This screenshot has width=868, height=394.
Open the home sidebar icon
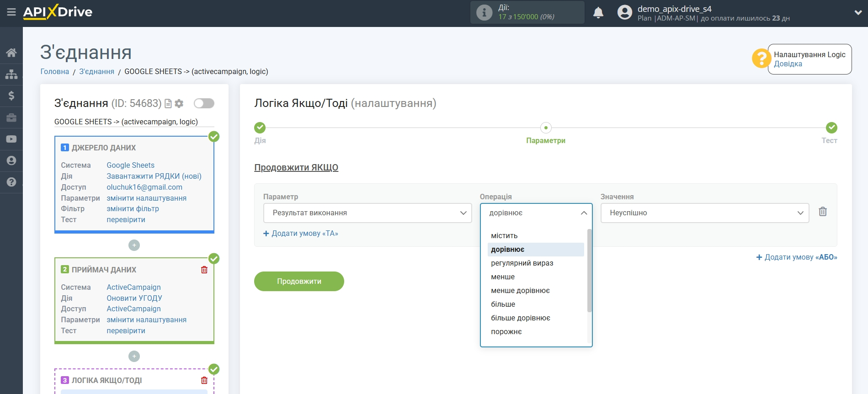point(11,53)
